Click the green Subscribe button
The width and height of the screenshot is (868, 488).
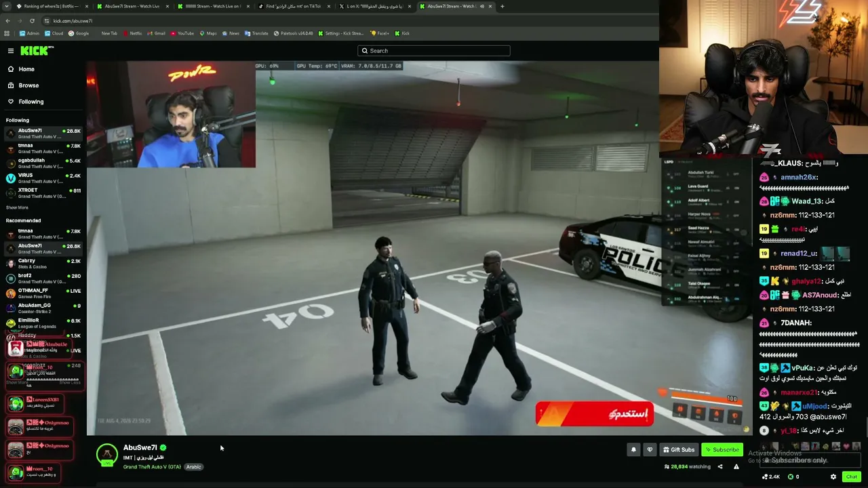tap(722, 449)
